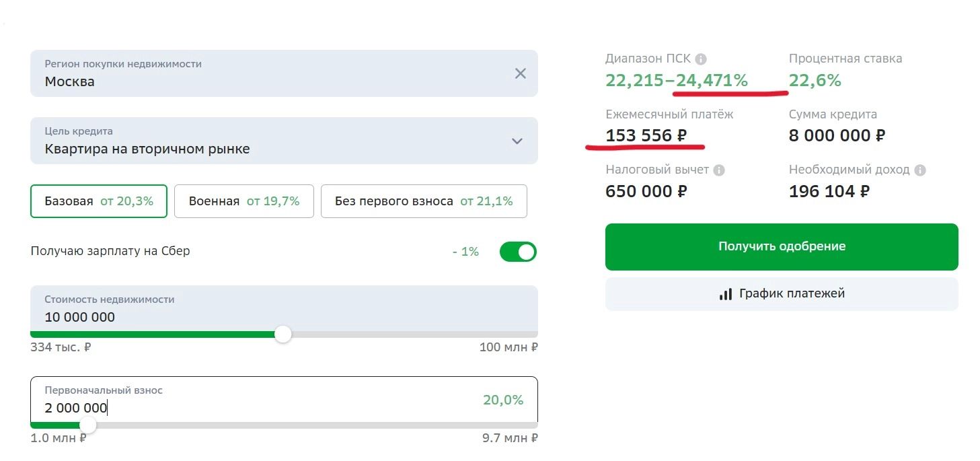Image resolution: width=980 pixels, height=461 pixels.
Task: Select the Базовая от 20,3% program
Action: click(x=99, y=201)
